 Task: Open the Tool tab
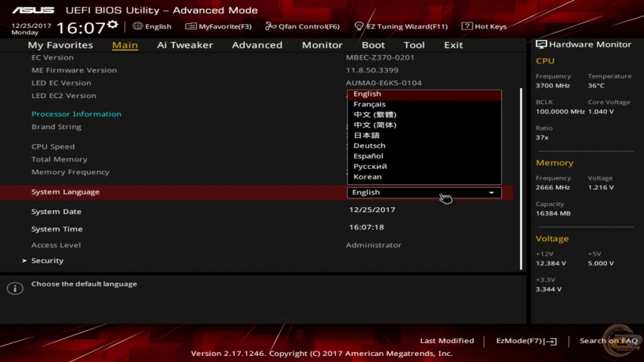(x=414, y=44)
